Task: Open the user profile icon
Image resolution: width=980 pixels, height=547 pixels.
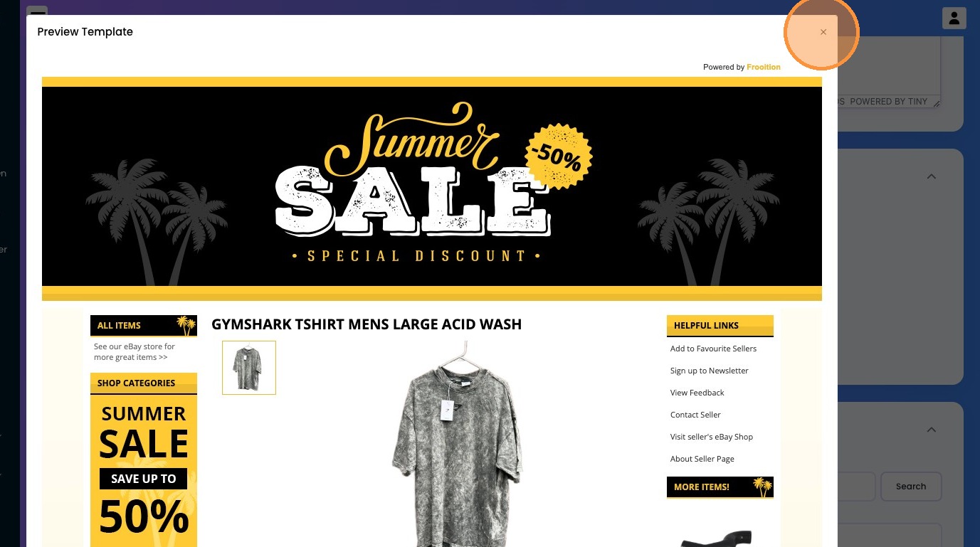Action: click(954, 18)
